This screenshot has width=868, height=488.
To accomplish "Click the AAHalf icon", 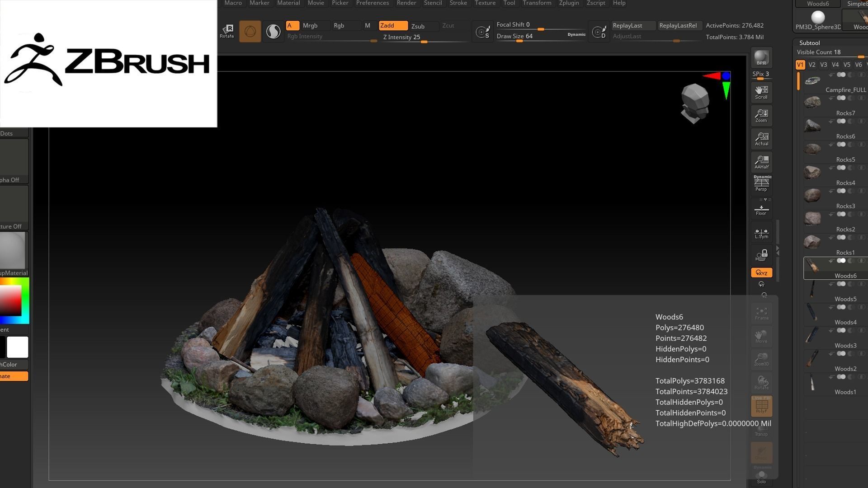I will [x=761, y=162].
